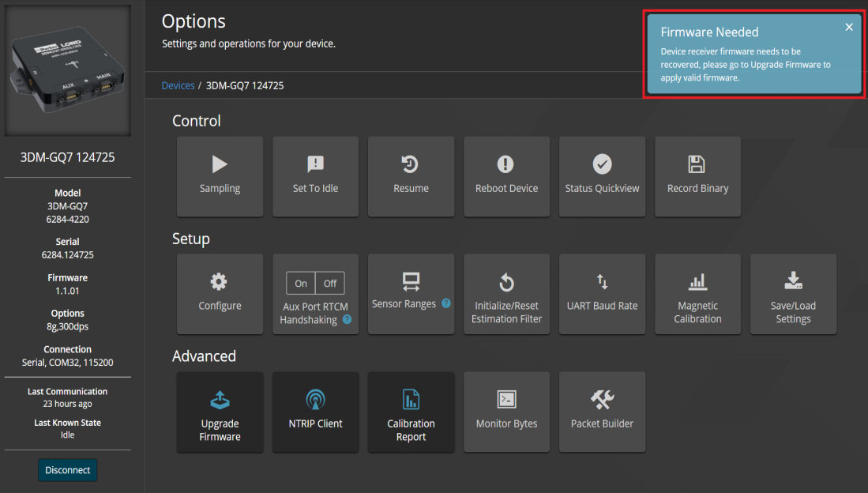Click Initialize/Reset Estimation Filter tile
The width and height of the screenshot is (868, 493).
pyautogui.click(x=506, y=294)
